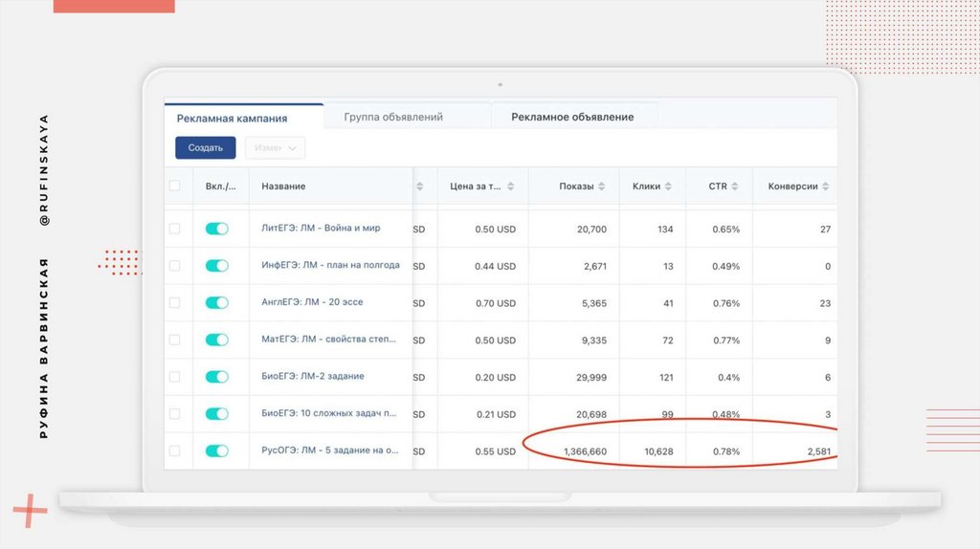Sort by Цена за т... column arrows
The image size is (980, 549).
(x=511, y=187)
